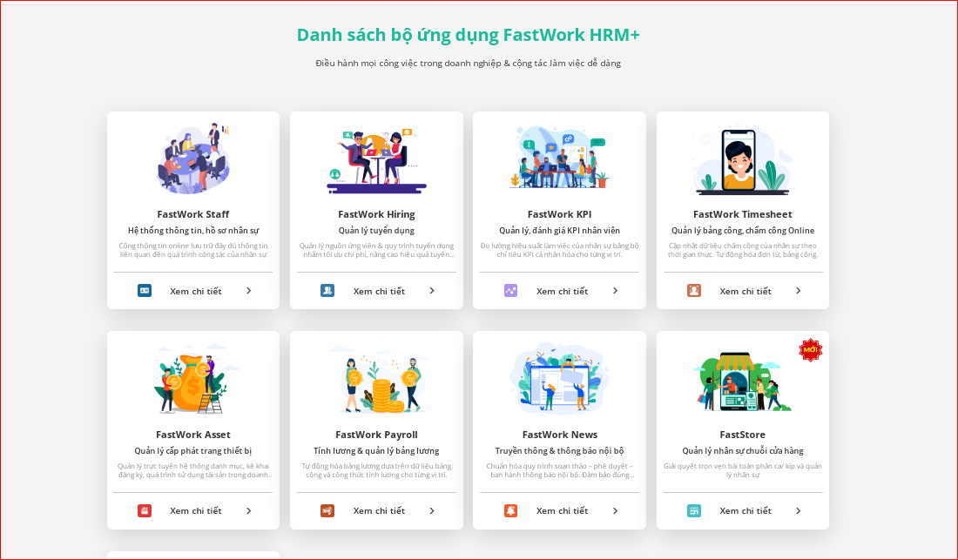Open Xem chi tiết for FastWork News
The height and width of the screenshot is (560, 958).
[x=561, y=511]
